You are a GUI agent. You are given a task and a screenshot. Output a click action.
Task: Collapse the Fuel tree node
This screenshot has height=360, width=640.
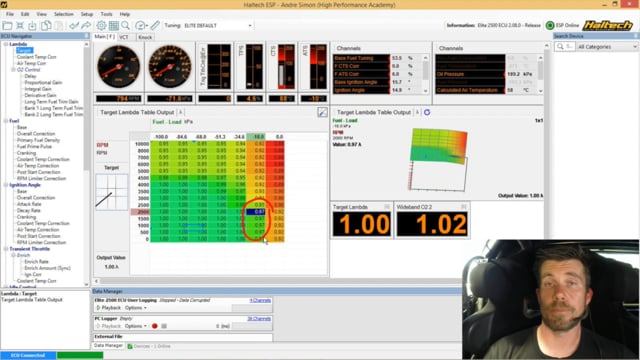pyautogui.click(x=6, y=121)
